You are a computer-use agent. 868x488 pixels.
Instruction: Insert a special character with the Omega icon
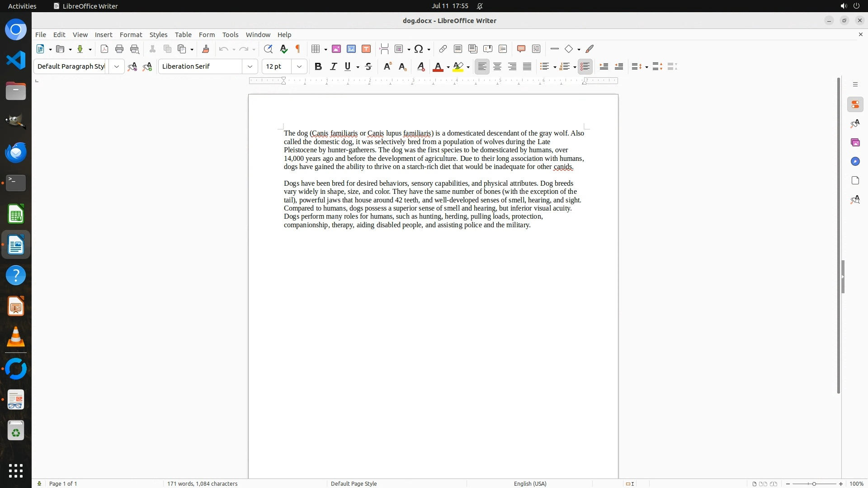[419, 49]
